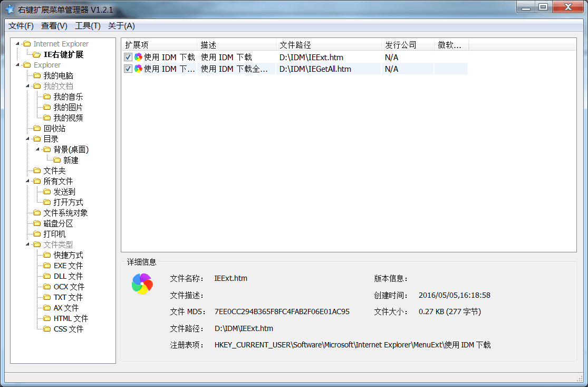The height and width of the screenshot is (387, 588).
Task: Open the 文件(F) menu
Action: pyautogui.click(x=21, y=26)
